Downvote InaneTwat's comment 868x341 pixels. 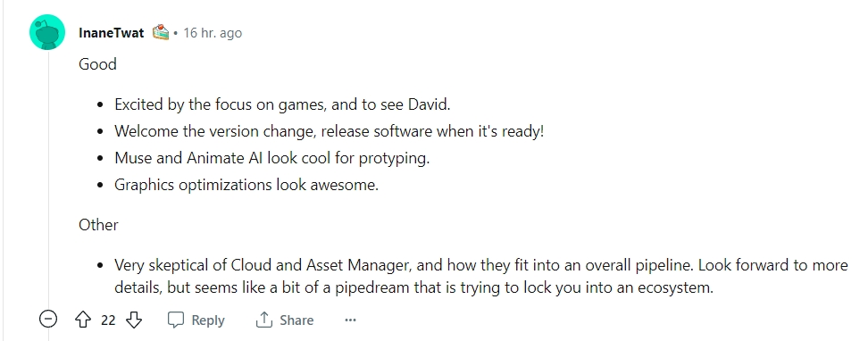[134, 320]
